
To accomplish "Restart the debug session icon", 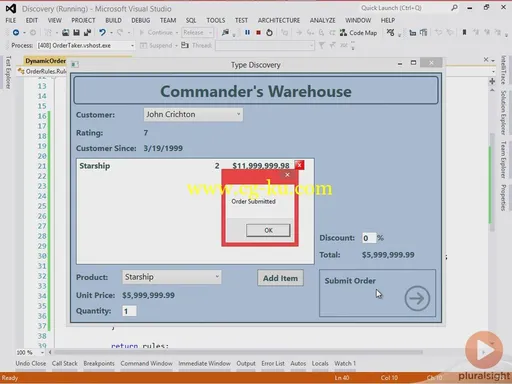I will tap(269, 32).
